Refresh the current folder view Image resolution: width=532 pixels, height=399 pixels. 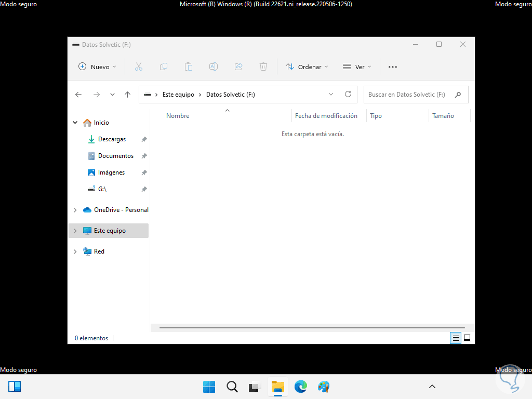348,95
